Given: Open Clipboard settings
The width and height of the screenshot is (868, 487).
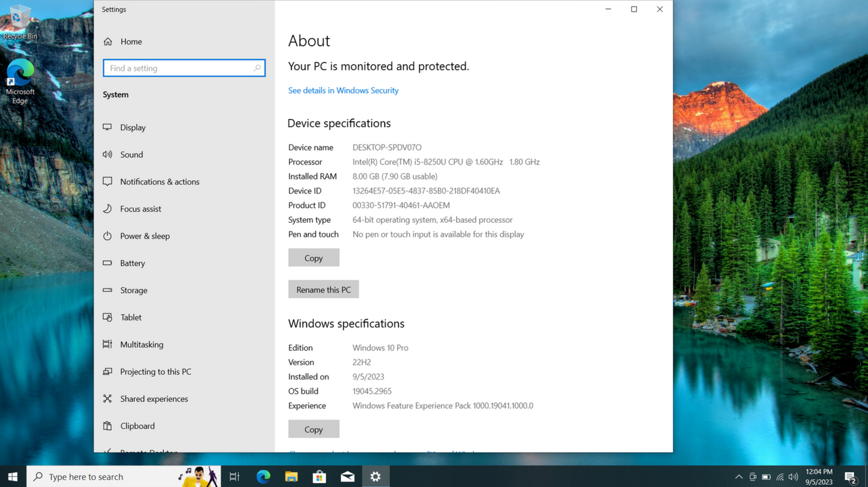Looking at the screenshot, I should click(136, 426).
